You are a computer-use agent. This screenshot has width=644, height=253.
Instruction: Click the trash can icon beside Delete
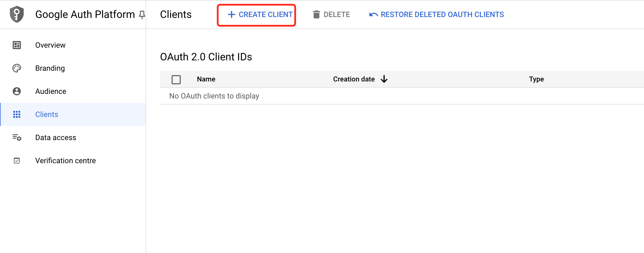click(316, 14)
